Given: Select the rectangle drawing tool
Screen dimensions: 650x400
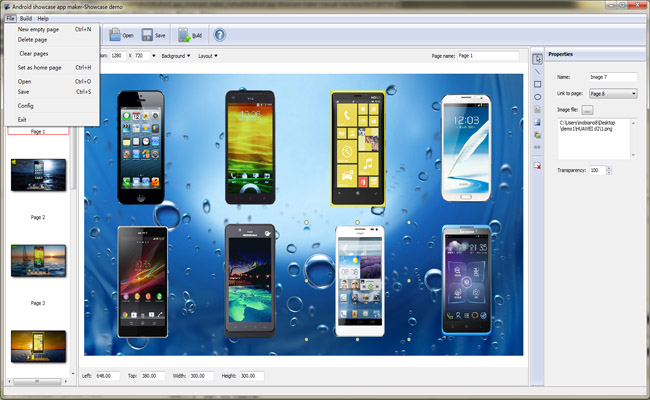Looking at the screenshot, I should pyautogui.click(x=537, y=84).
